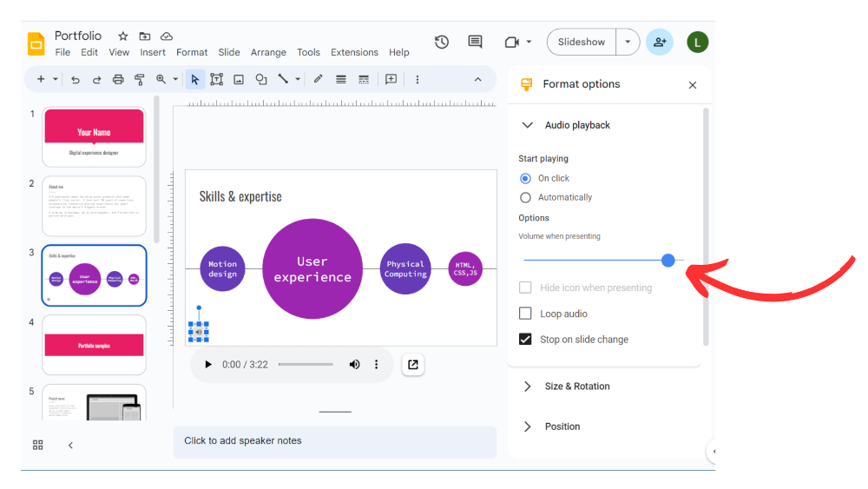Open the Edit menu
Image resolution: width=868 pixels, height=489 pixels.
coord(89,53)
